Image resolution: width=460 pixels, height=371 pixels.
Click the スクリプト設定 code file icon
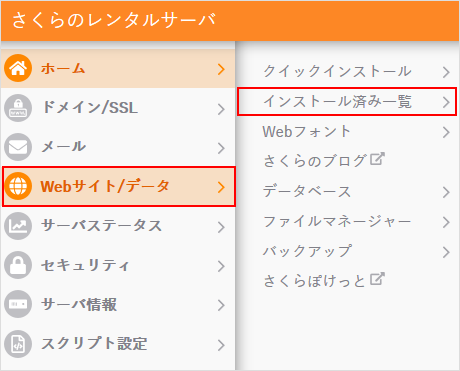(18, 344)
